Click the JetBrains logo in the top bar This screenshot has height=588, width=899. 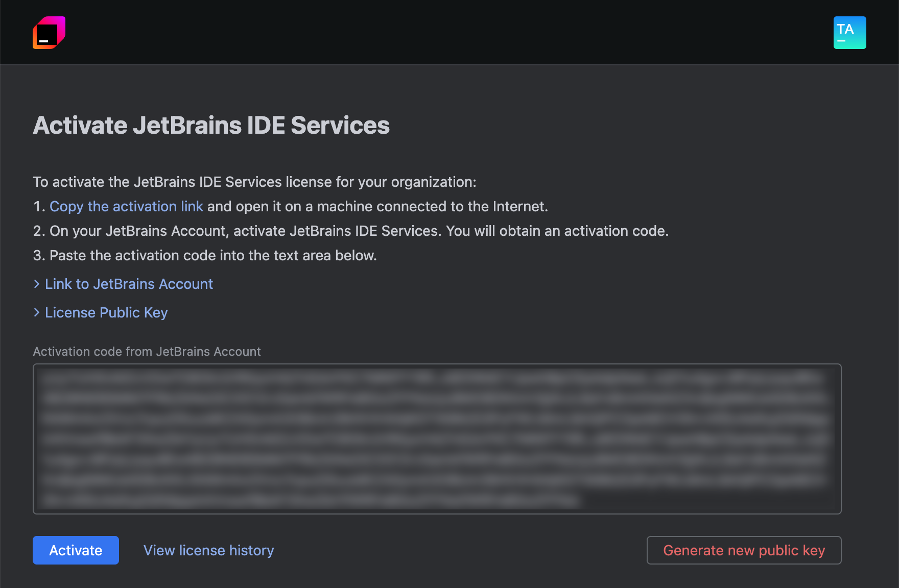(x=49, y=32)
